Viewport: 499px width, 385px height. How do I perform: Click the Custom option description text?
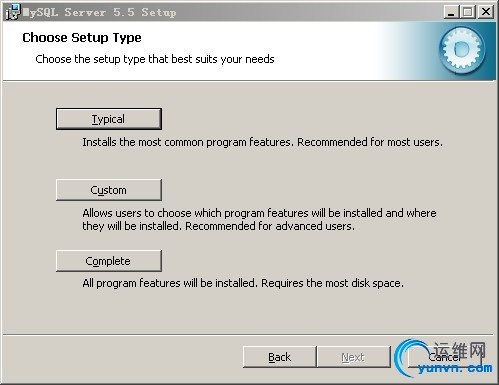coord(259,219)
